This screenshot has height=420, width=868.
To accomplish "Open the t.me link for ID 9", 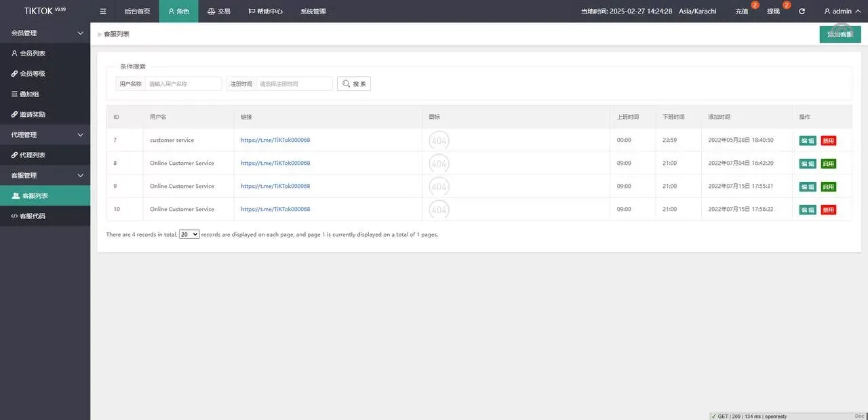I will coord(275,186).
